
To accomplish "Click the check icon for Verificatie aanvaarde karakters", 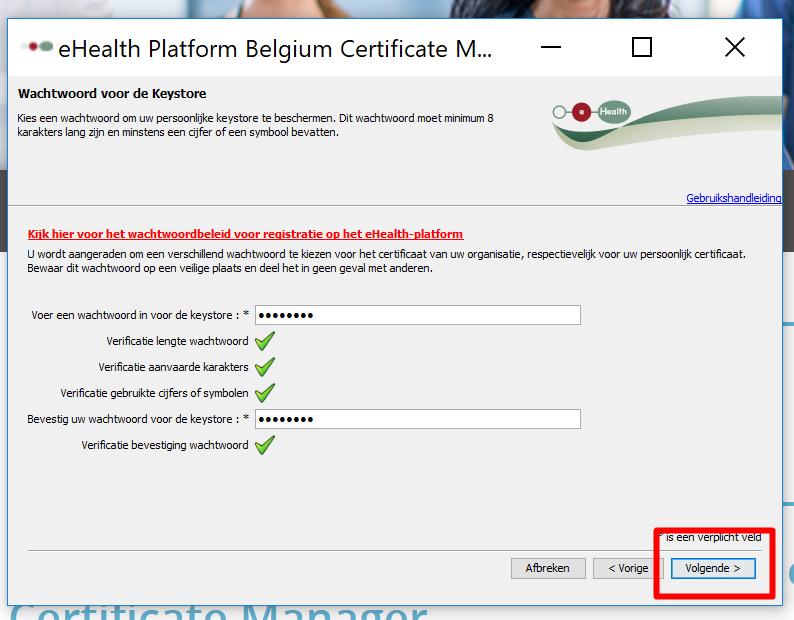I will point(265,367).
